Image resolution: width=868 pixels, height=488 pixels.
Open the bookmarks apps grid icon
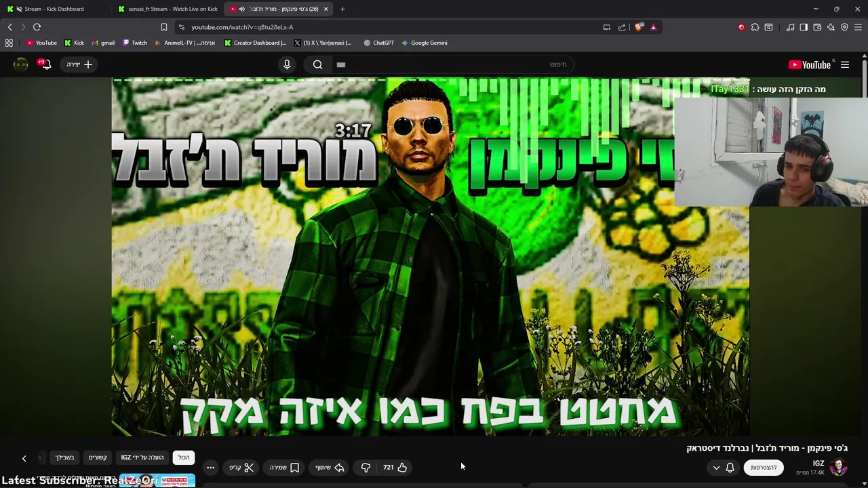[9, 43]
